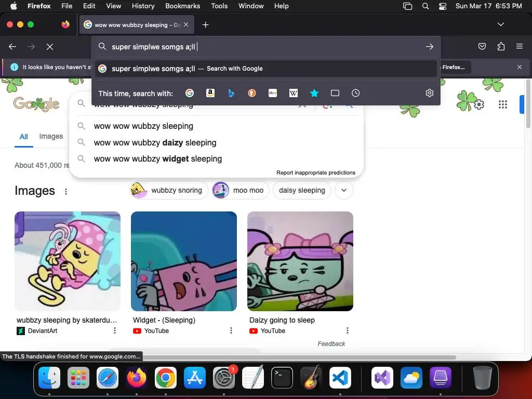Open Images section more options
The width and height of the screenshot is (532, 399).
click(66, 192)
